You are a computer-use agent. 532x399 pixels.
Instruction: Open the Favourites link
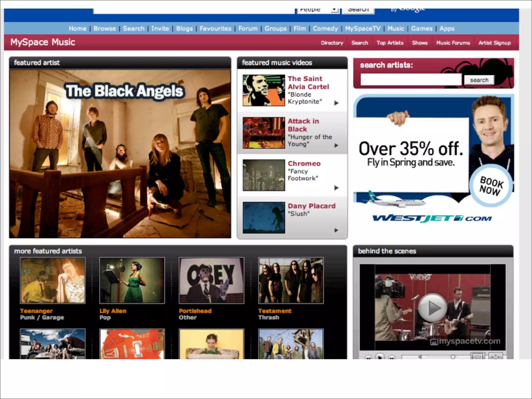click(215, 29)
